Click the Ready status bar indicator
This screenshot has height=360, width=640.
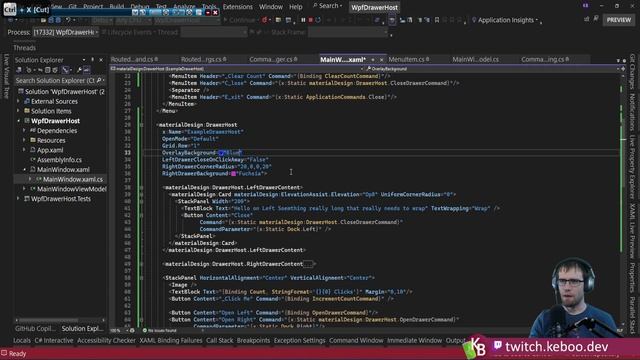(x=13, y=353)
